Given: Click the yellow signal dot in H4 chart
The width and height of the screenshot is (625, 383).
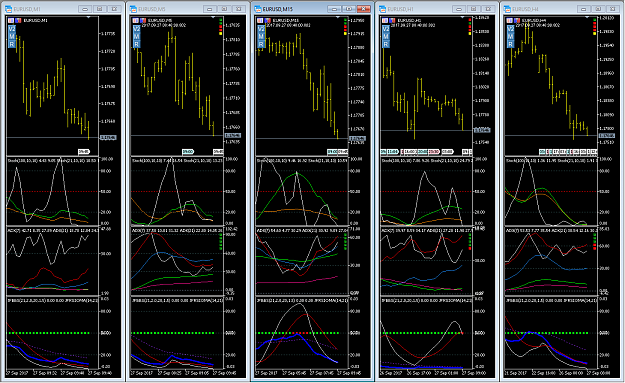Looking at the screenshot, I should (x=595, y=33).
